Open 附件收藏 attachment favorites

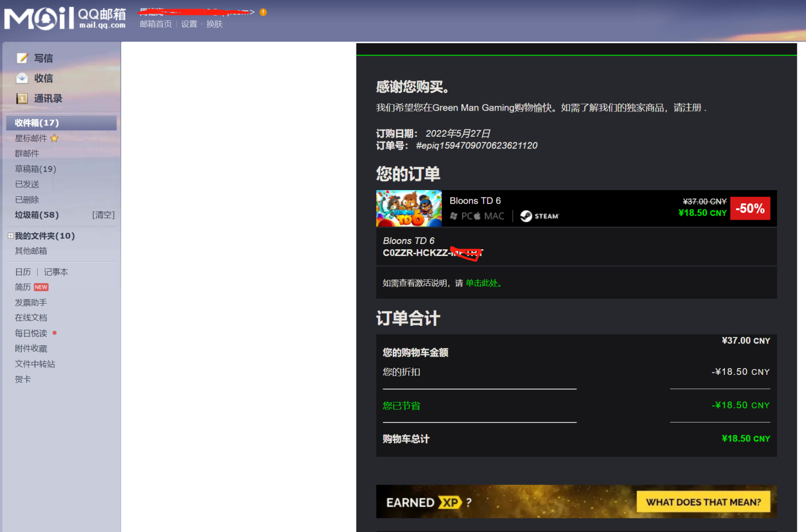31,349
